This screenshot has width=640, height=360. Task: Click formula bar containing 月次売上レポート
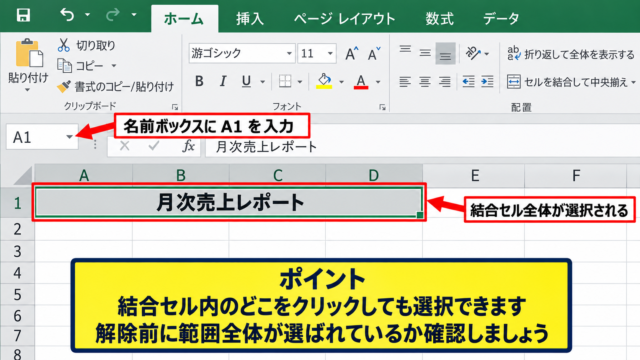422,147
